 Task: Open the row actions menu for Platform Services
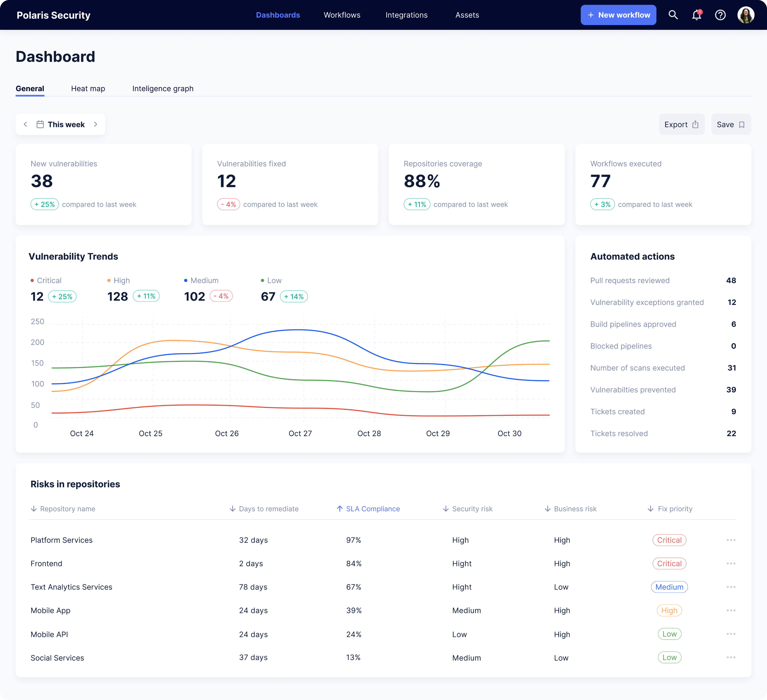pos(731,540)
